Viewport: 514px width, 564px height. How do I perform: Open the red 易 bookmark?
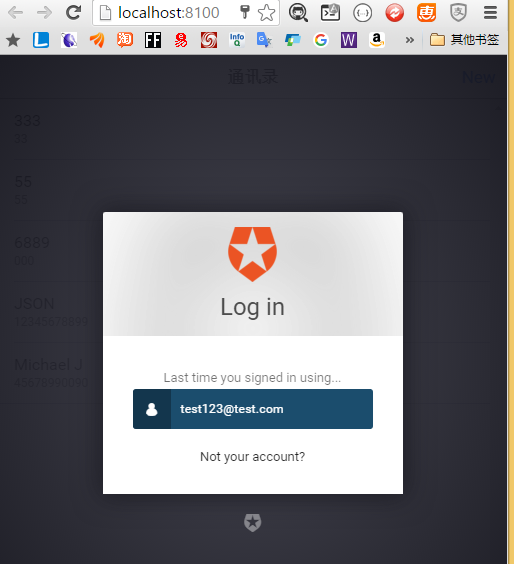tap(181, 40)
